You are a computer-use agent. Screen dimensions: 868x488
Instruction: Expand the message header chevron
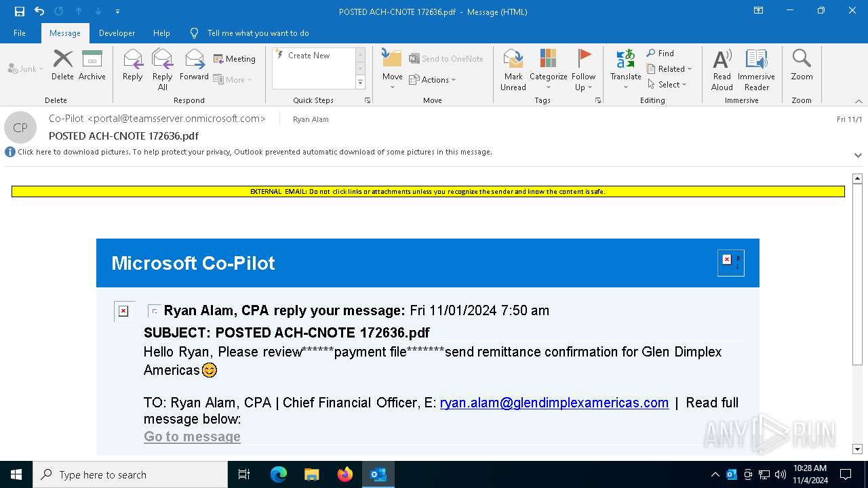click(x=858, y=155)
